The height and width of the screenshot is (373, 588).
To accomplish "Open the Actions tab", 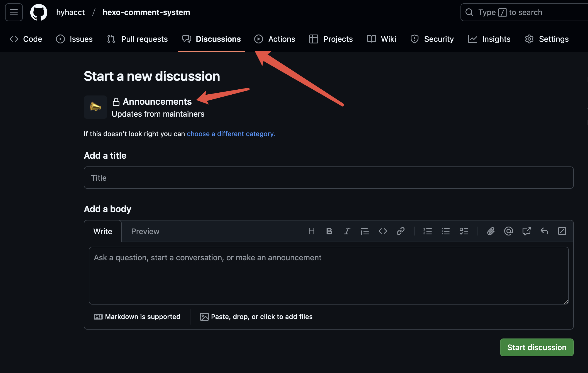I will click(275, 39).
